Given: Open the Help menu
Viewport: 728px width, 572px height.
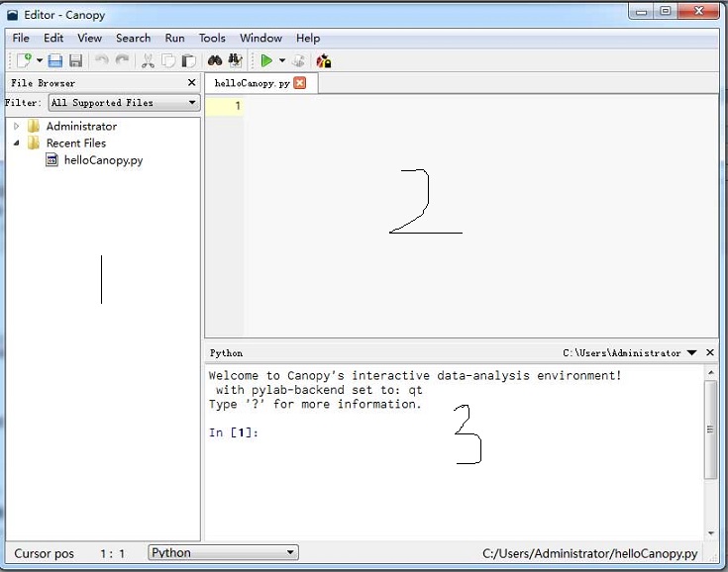Looking at the screenshot, I should pos(308,38).
